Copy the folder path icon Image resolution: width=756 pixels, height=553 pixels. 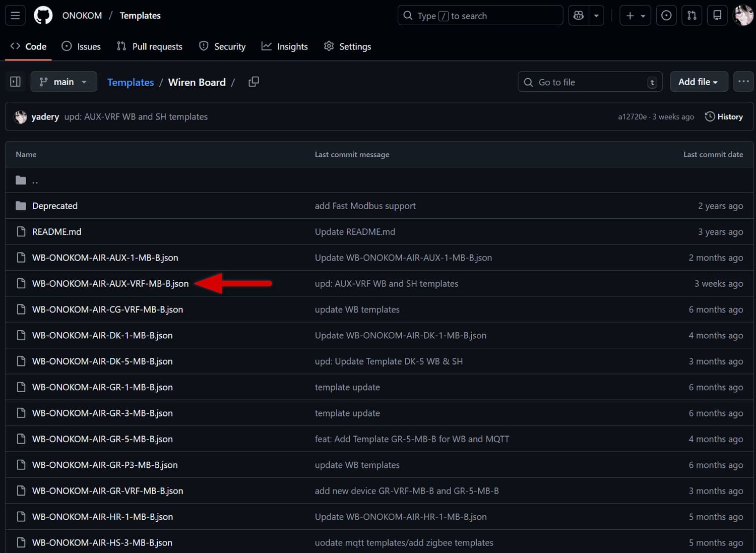point(254,82)
